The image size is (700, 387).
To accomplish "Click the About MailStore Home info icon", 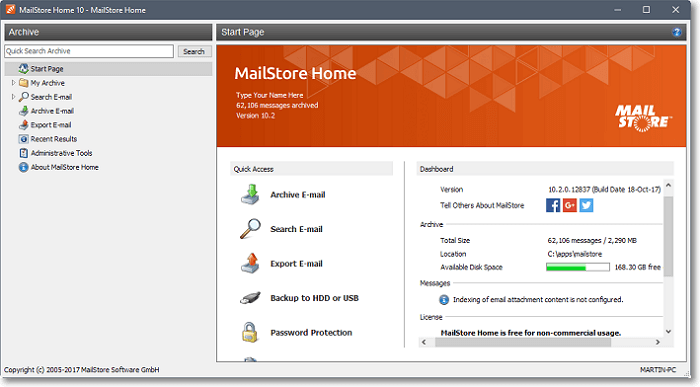I will (24, 167).
